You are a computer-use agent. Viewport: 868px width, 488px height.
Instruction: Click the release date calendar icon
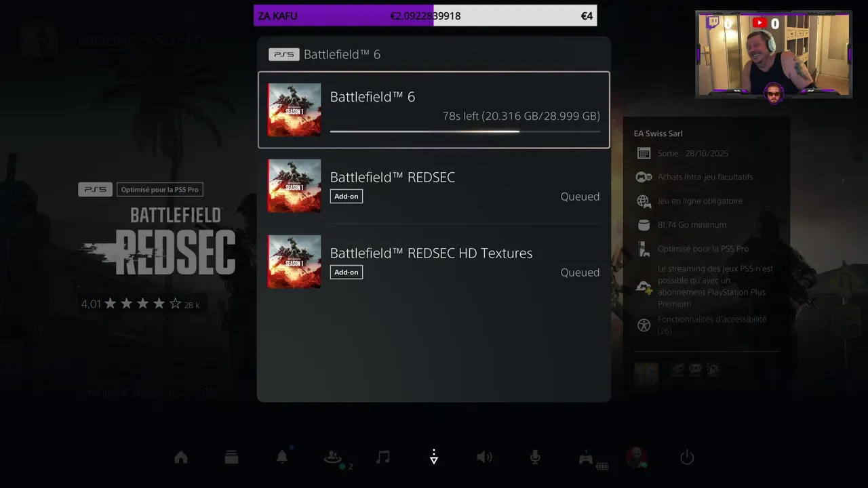(x=644, y=153)
